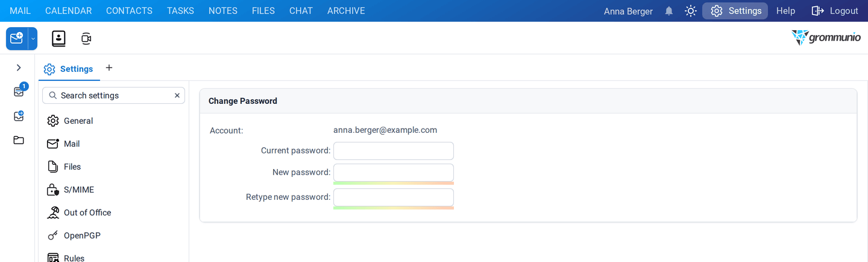Click the Search settings input
This screenshot has width=868, height=262.
pos(113,95)
